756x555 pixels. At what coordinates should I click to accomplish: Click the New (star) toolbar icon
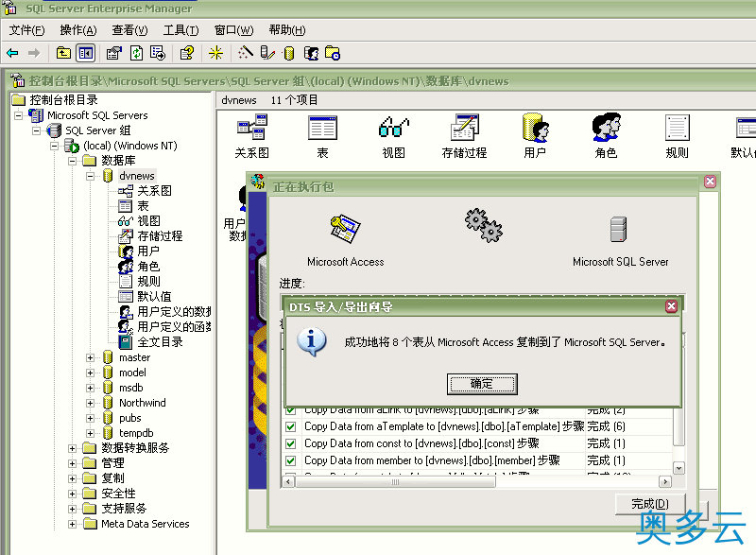click(x=215, y=53)
